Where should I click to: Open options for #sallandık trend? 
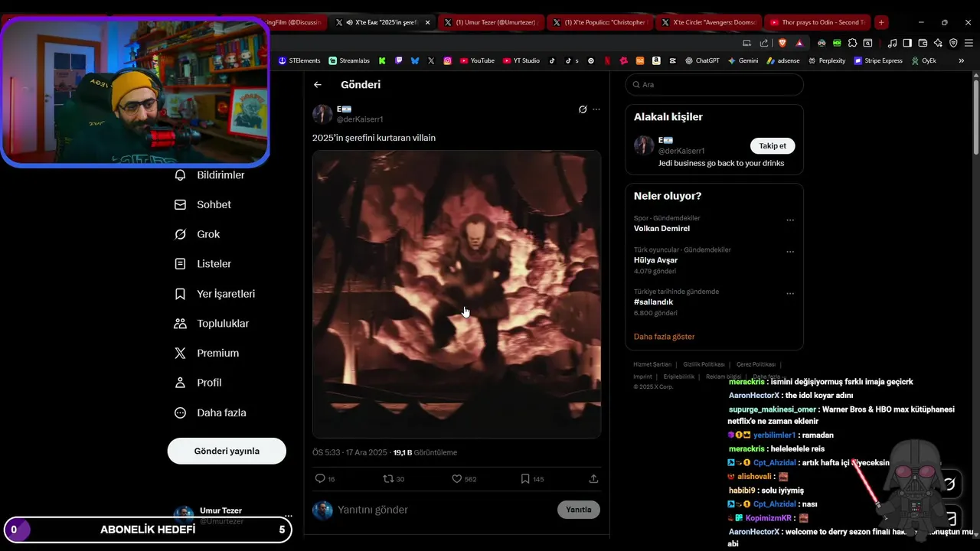[x=790, y=294]
